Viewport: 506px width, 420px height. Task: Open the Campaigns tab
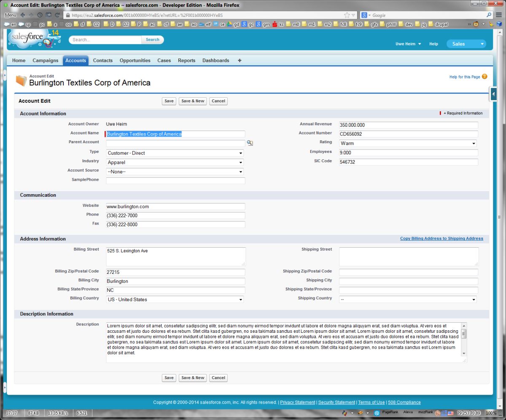(46, 61)
